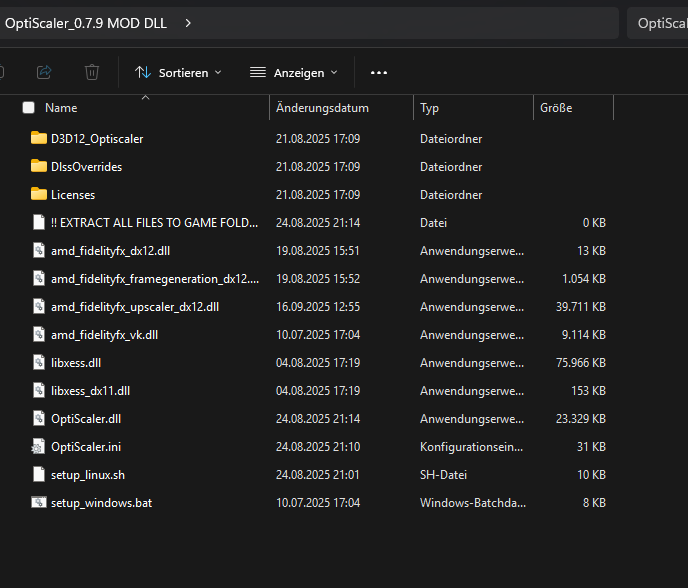Expand the breadcrumb chevron after OptiScaler_0.7.9 MOD DLL
Viewport: 688px width, 588px height.
coord(188,23)
